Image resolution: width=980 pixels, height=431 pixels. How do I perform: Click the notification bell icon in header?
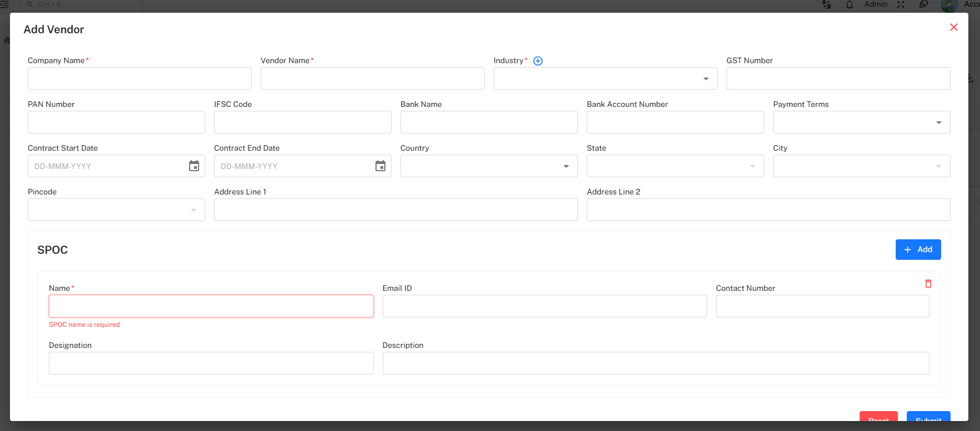click(850, 4)
